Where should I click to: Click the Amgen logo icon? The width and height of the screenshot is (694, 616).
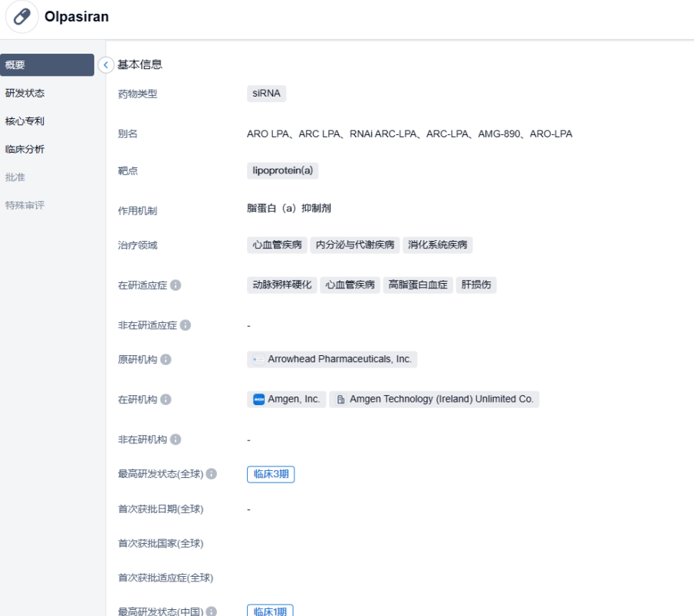[x=258, y=400]
